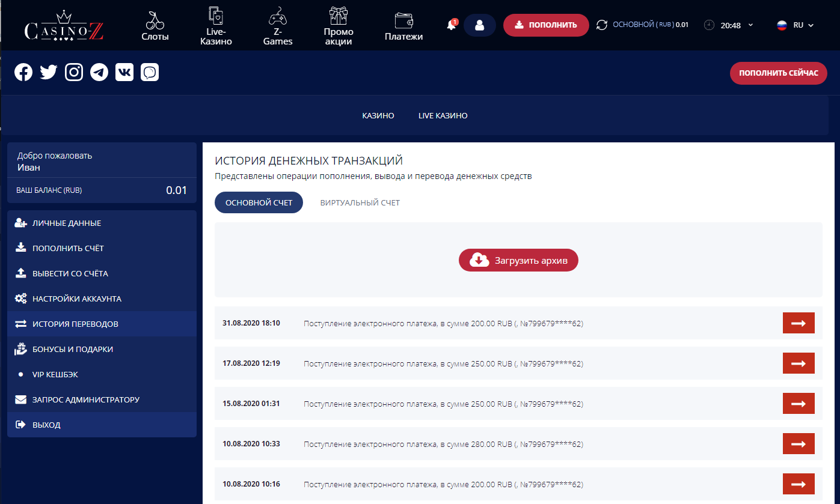Select the Казино navigation tab
The height and width of the screenshot is (504, 840).
tap(378, 115)
